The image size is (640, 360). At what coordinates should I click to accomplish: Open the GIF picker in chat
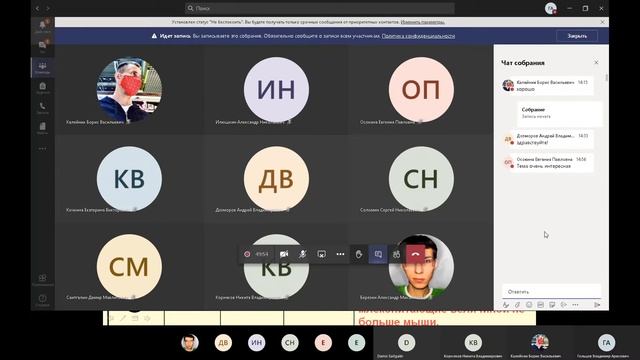click(540, 305)
